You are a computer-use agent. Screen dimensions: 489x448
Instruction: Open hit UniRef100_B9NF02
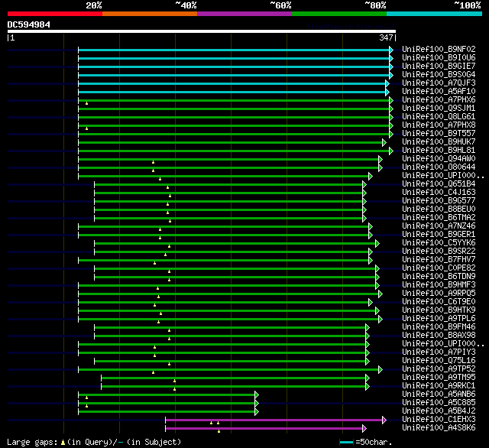click(439, 49)
